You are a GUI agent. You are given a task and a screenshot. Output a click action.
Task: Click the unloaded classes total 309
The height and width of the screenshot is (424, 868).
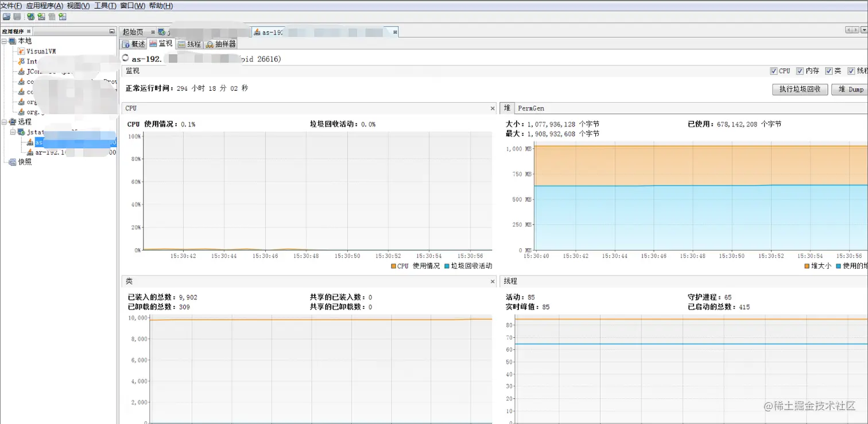click(x=184, y=307)
